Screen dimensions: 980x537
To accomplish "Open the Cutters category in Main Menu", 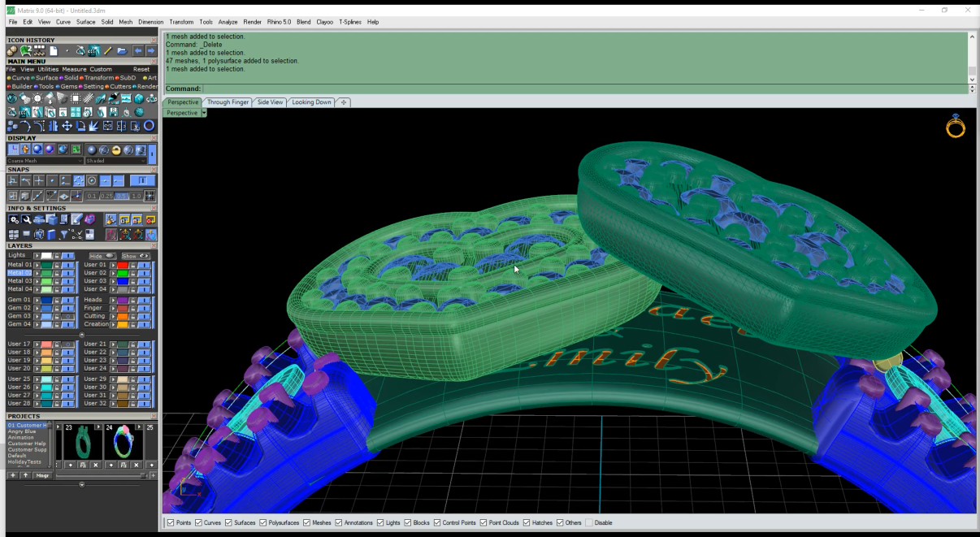I will tap(118, 86).
